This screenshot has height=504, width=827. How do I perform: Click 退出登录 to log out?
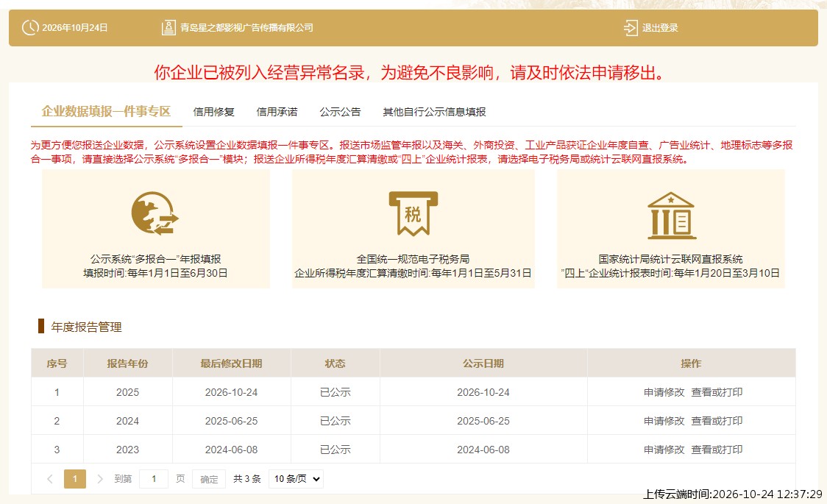[660, 28]
